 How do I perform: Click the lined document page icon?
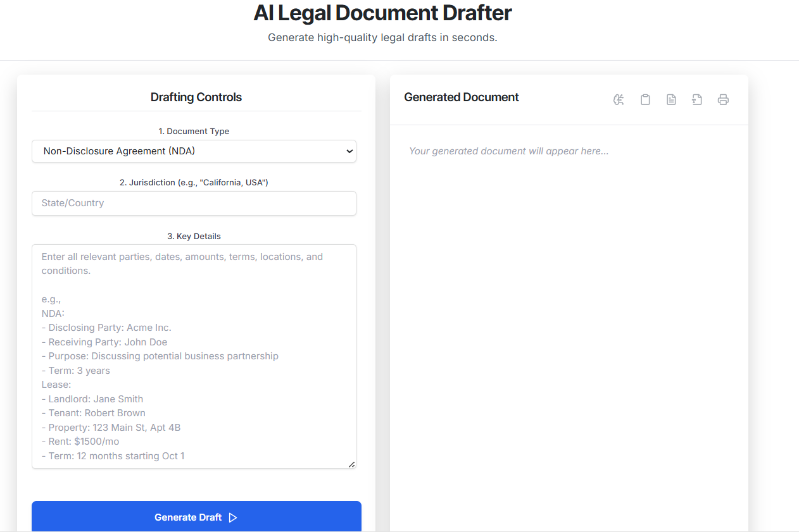point(671,99)
